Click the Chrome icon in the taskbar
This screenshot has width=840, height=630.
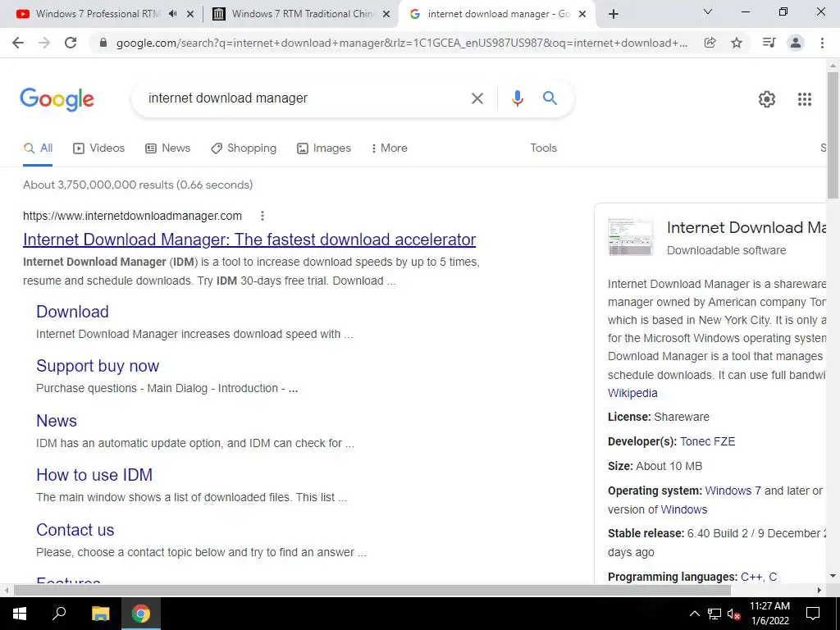(141, 614)
